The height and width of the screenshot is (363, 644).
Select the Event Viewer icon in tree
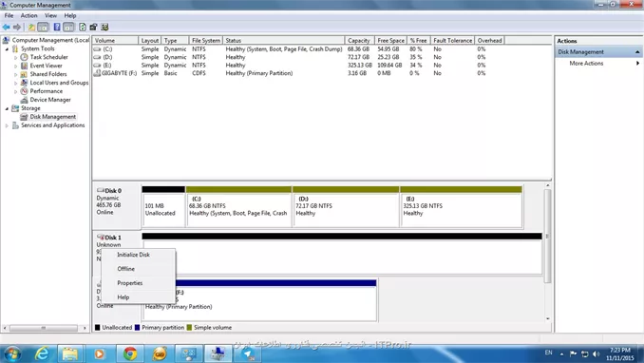pos(25,66)
